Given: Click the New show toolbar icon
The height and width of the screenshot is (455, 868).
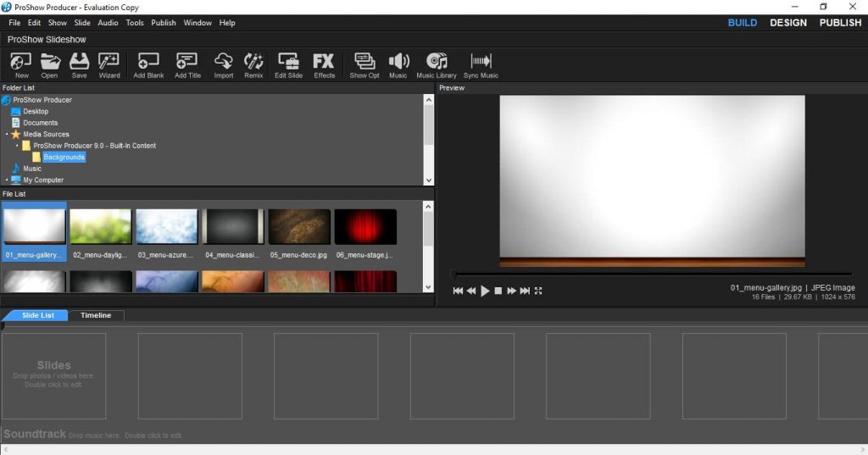Looking at the screenshot, I should click(x=21, y=64).
